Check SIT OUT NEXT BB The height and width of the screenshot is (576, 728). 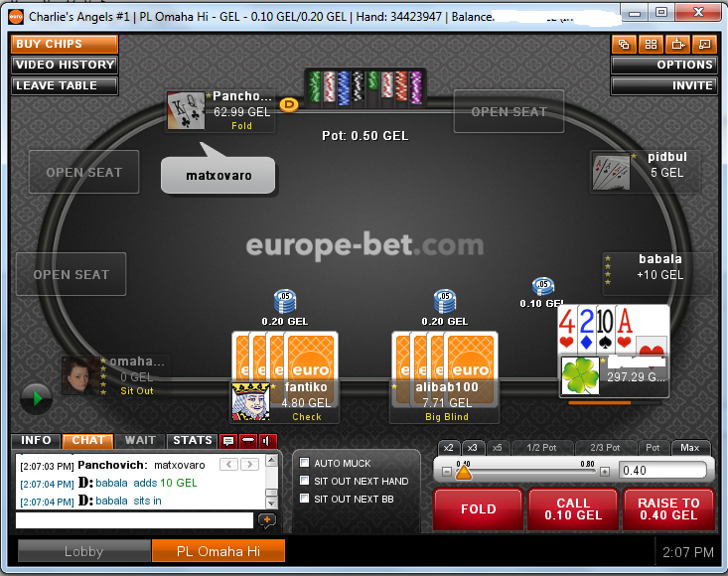[305, 499]
